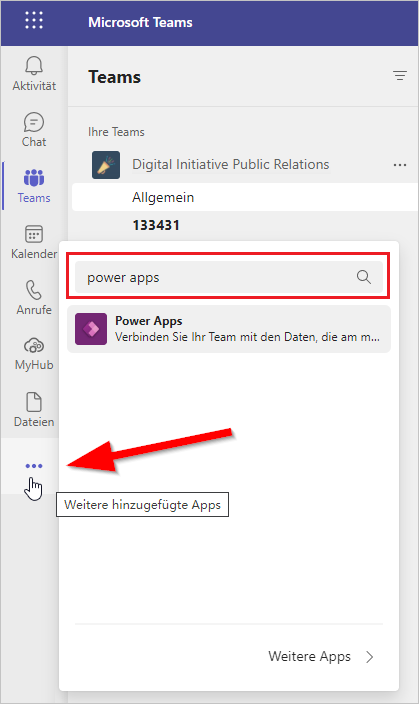Open Weitere Apps link
419x704 pixels.
pos(309,656)
